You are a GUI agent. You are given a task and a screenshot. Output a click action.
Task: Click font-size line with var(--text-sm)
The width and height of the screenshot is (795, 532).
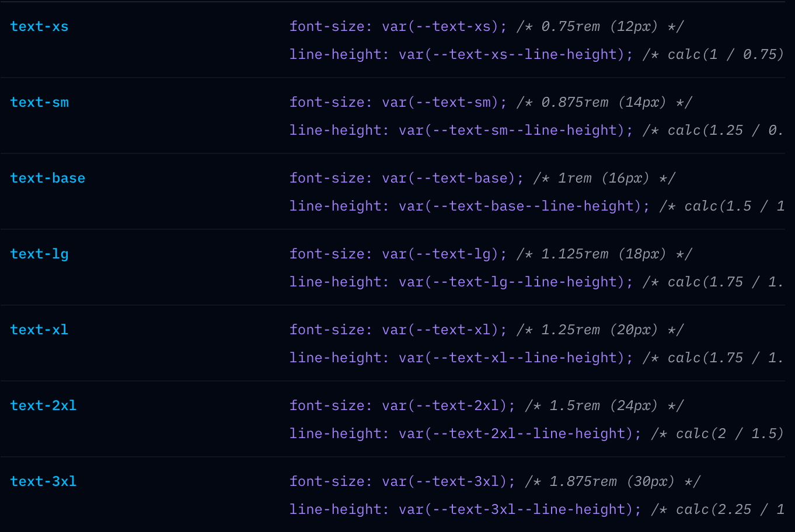491,103
